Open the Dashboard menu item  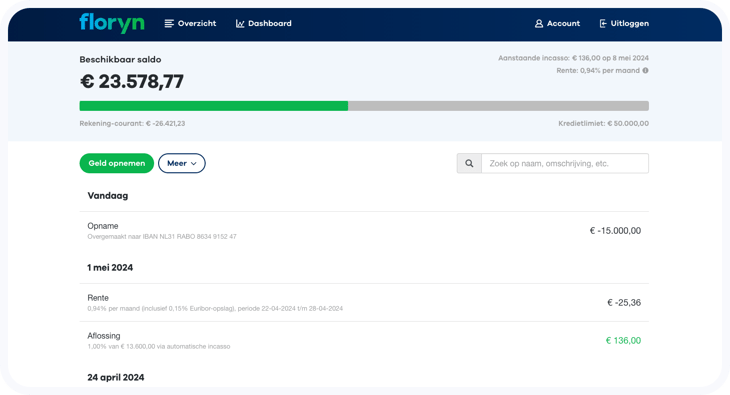pyautogui.click(x=264, y=23)
